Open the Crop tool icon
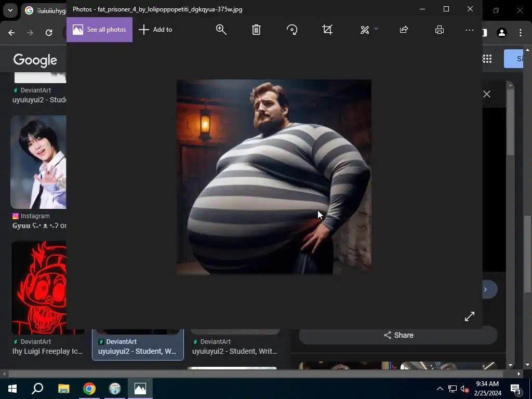 327,30
